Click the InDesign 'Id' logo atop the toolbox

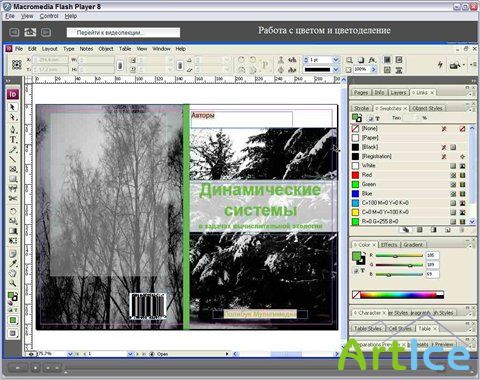click(12, 94)
